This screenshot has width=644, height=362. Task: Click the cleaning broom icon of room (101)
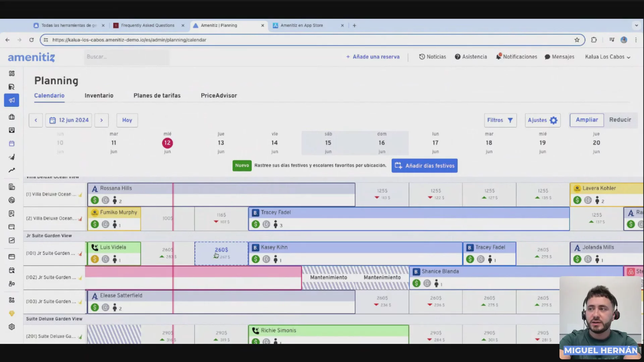(x=80, y=253)
